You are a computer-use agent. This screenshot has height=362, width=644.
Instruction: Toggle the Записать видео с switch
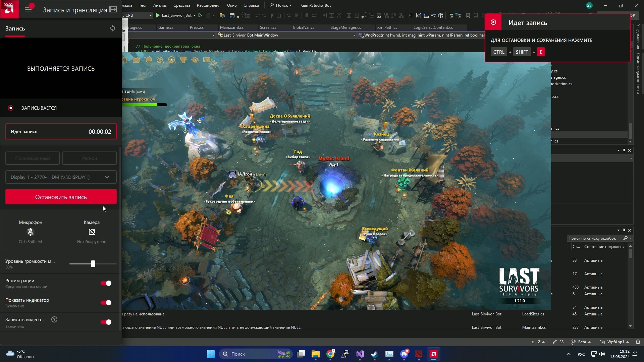point(106,322)
